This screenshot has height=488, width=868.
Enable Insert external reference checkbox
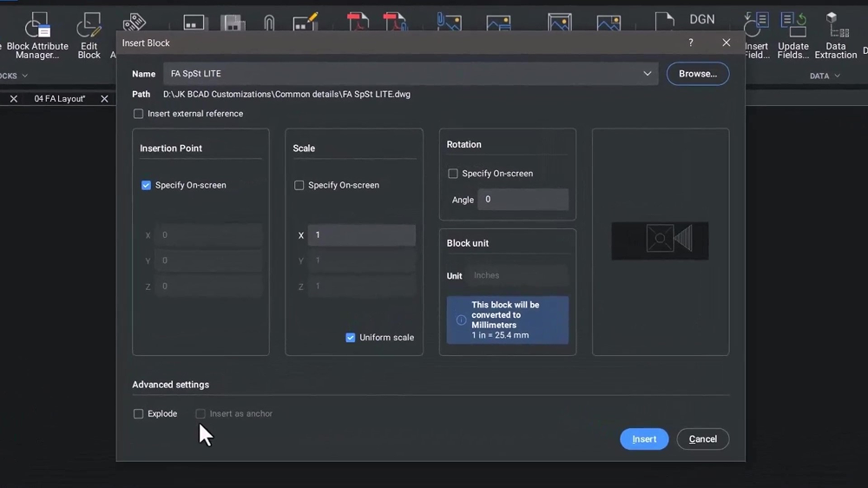138,114
